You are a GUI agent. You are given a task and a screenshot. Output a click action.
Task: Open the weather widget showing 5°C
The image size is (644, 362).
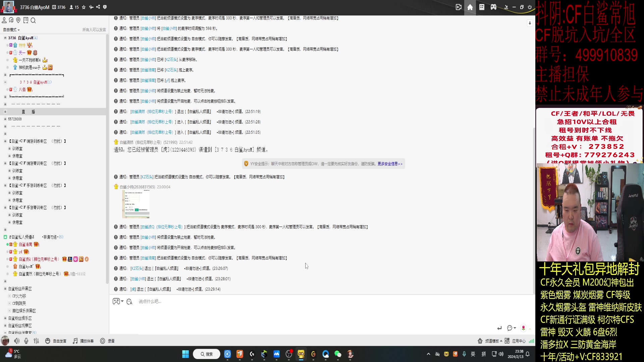coord(13,354)
